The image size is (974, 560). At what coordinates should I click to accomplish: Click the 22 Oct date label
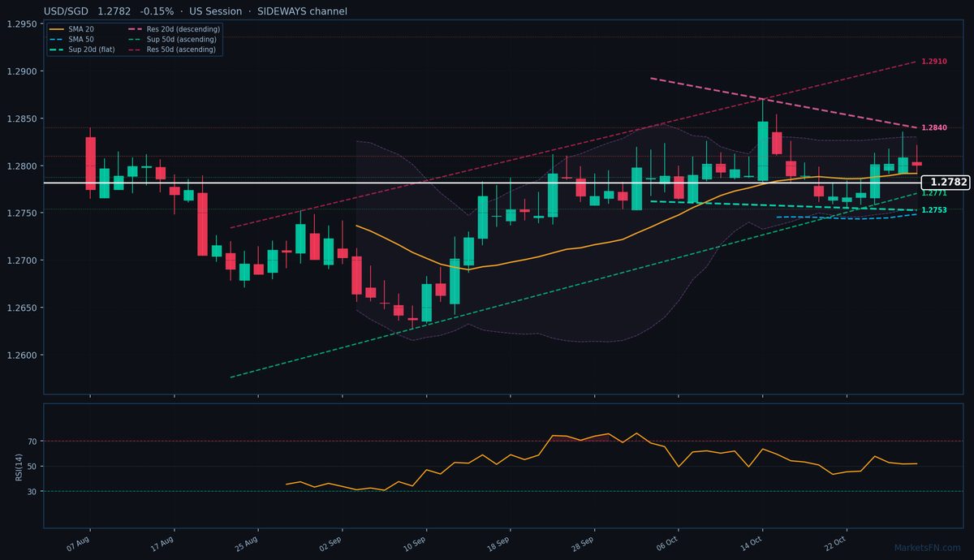tap(835, 542)
